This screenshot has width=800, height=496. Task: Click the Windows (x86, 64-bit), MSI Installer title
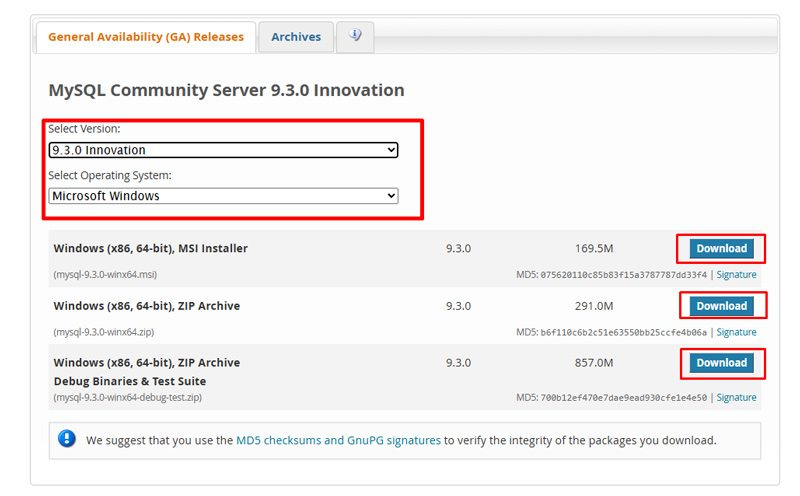(151, 249)
